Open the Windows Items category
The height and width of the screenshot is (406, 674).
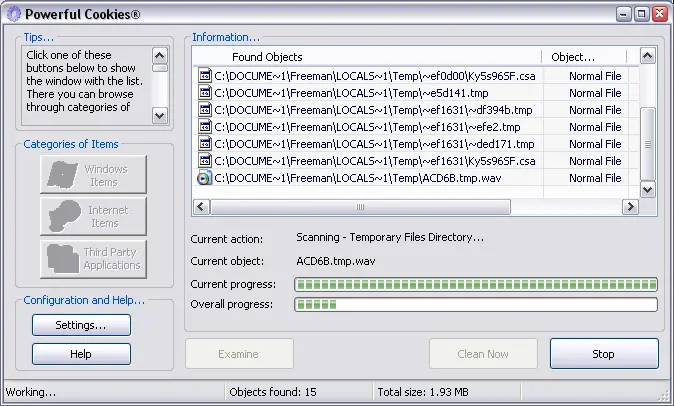click(x=93, y=174)
